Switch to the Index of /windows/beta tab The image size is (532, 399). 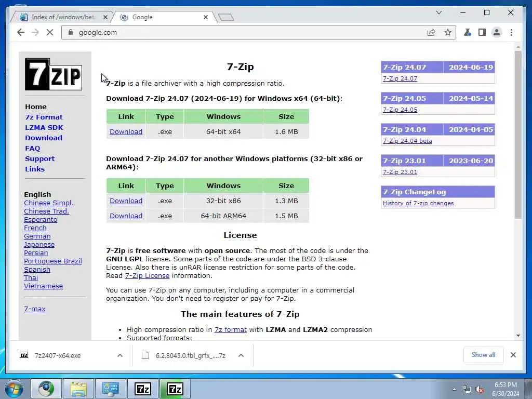[62, 17]
